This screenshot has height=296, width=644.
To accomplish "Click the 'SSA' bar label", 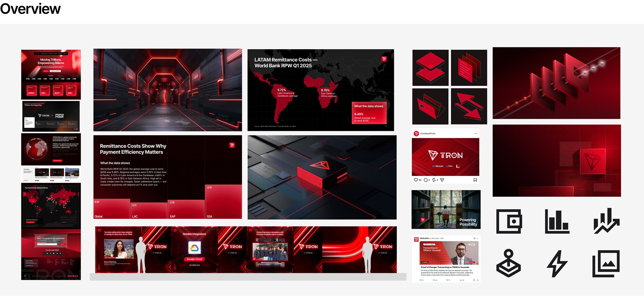I will point(209,216).
